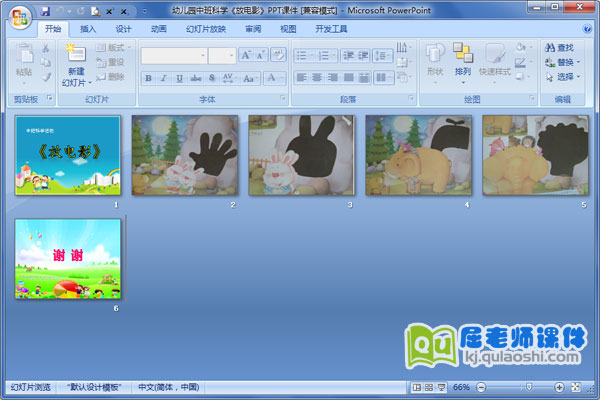Screen dimensions: 600x400
Task: Switch to Developer (开发工具) tab
Action: (x=331, y=29)
